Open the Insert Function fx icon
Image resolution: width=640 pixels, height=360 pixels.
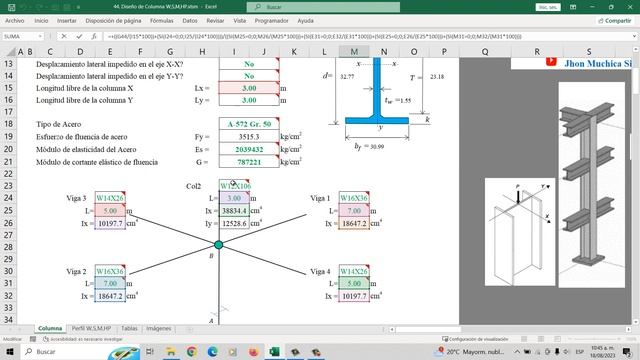pyautogui.click(x=94, y=36)
